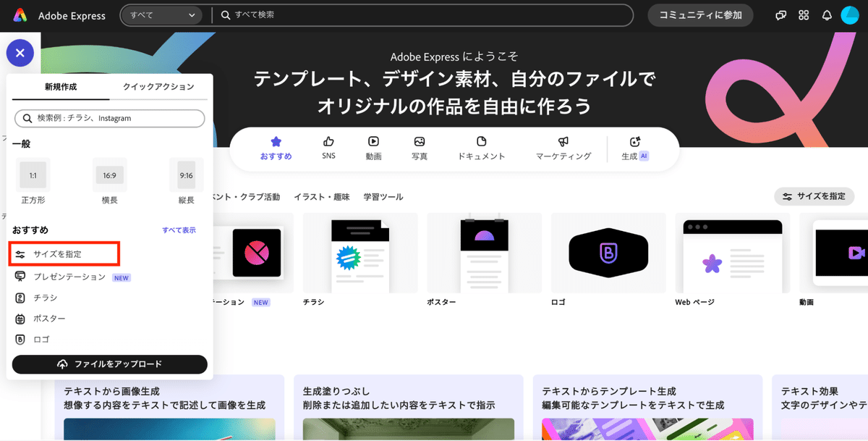The width and height of the screenshot is (868, 441).
Task: Select the SNS thumbs-up category
Action: (328, 148)
